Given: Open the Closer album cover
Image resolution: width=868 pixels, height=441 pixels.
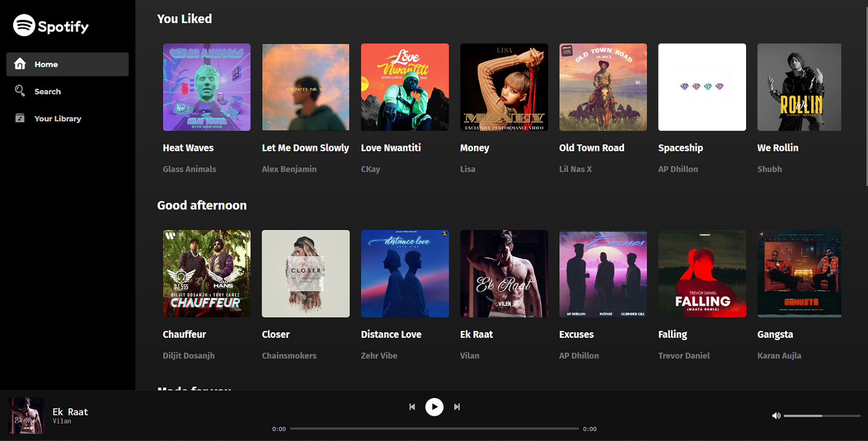Looking at the screenshot, I should pyautogui.click(x=305, y=274).
